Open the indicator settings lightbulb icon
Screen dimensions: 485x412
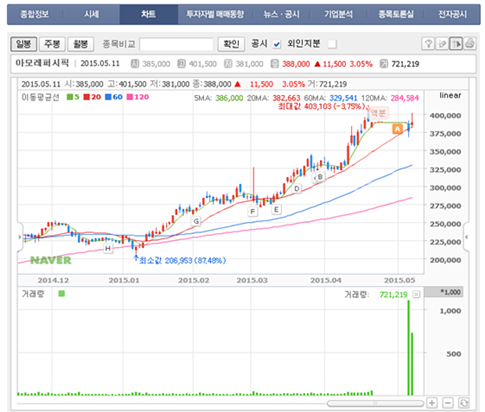pos(429,44)
